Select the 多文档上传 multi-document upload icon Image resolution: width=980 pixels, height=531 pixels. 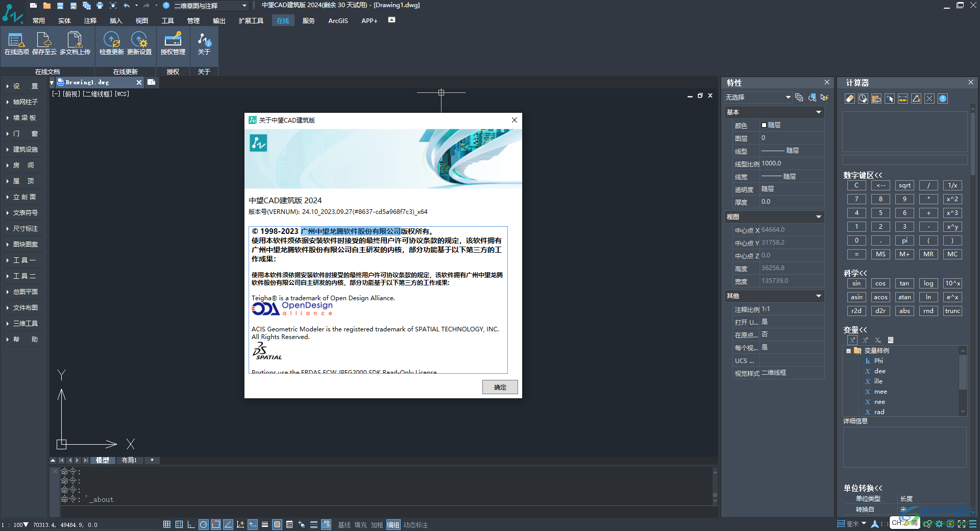pyautogui.click(x=75, y=43)
